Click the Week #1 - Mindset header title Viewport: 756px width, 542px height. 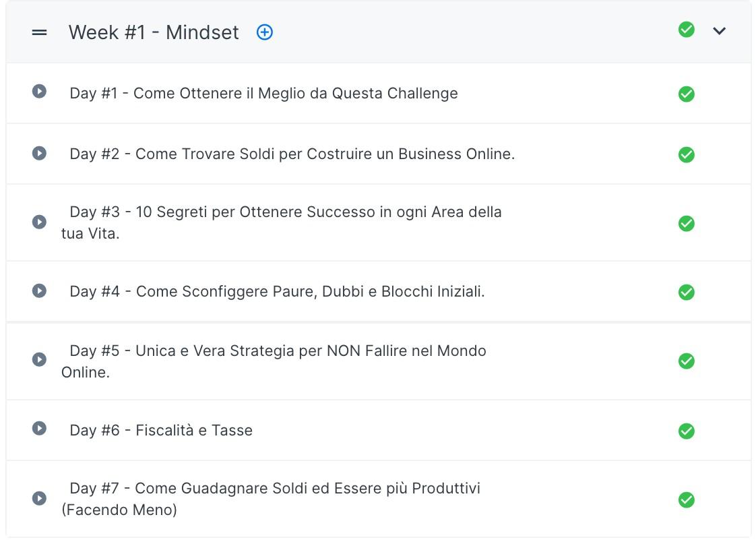(x=154, y=32)
